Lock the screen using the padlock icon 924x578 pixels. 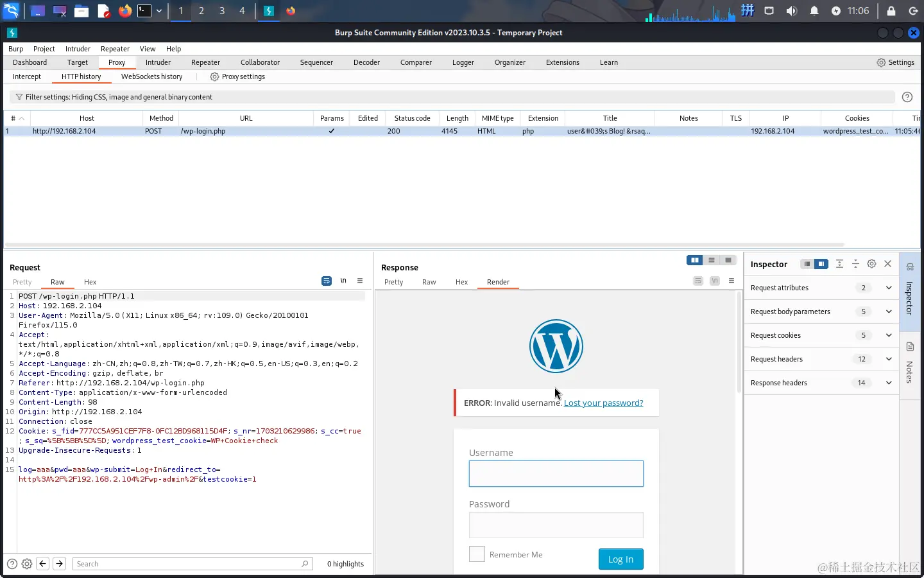pos(891,11)
